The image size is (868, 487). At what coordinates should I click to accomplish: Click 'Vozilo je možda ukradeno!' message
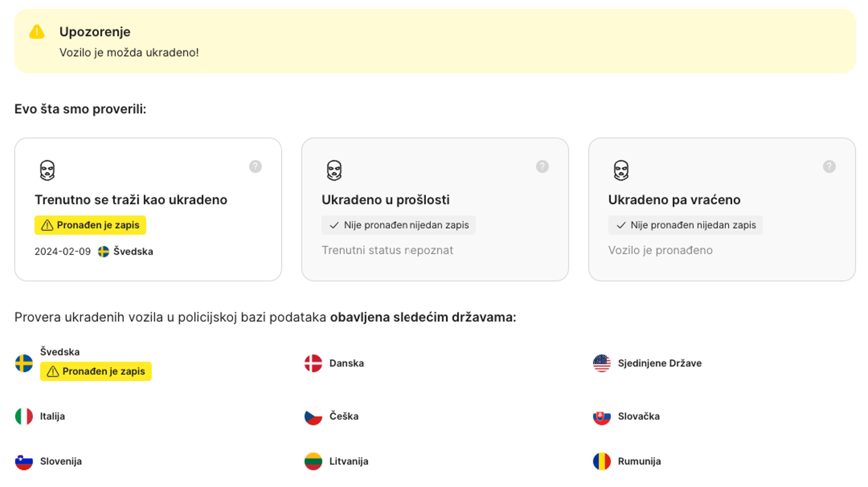[x=129, y=52]
